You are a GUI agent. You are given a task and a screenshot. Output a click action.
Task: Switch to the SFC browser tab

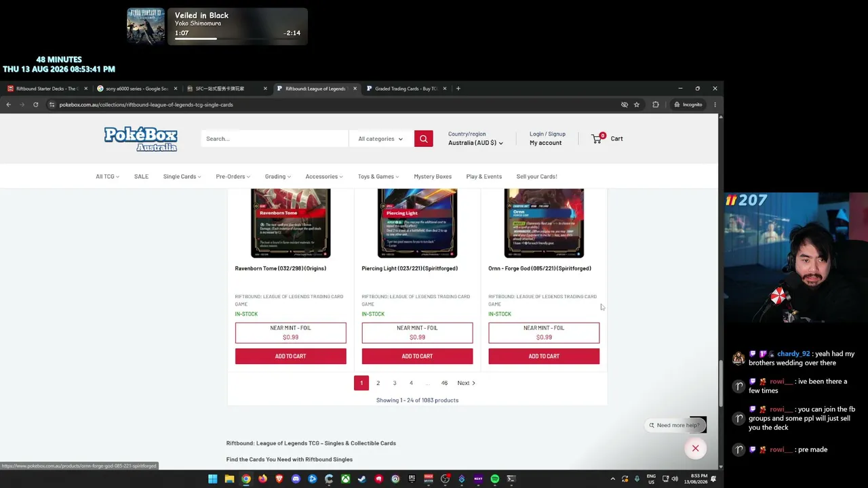tap(227, 88)
